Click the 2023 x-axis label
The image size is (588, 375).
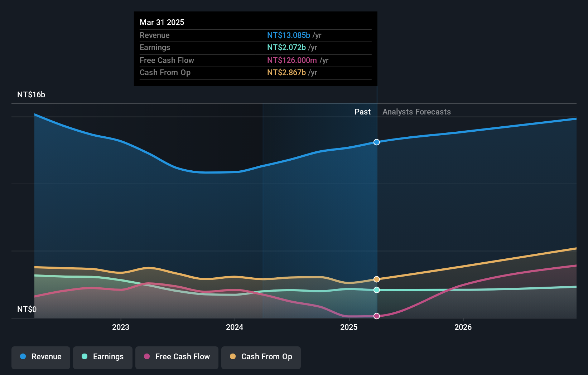(121, 327)
